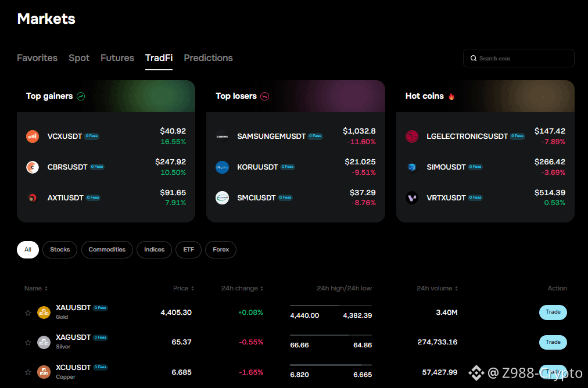Viewport: 588px width, 388px height.
Task: Click the Hot coins flame icon
Action: [x=451, y=96]
